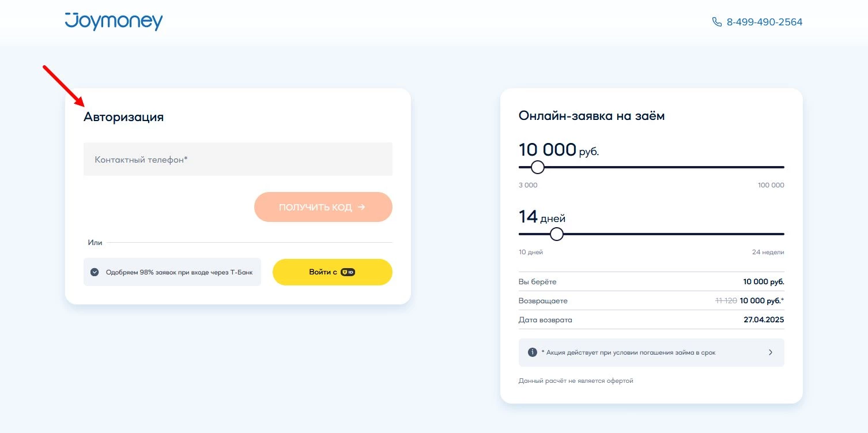Viewport: 868px width, 433px height.
Task: Click the Дата возврата 27.04.2025 value
Action: coord(764,319)
